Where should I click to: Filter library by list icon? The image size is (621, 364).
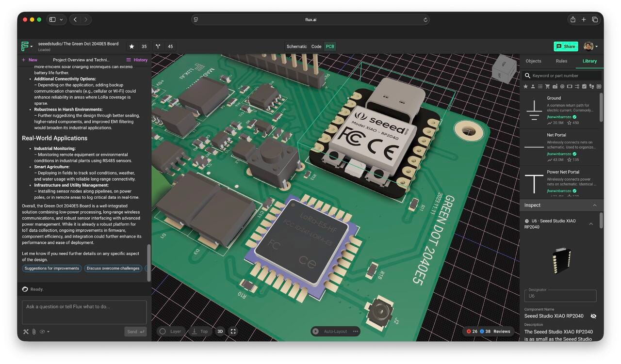(x=540, y=86)
